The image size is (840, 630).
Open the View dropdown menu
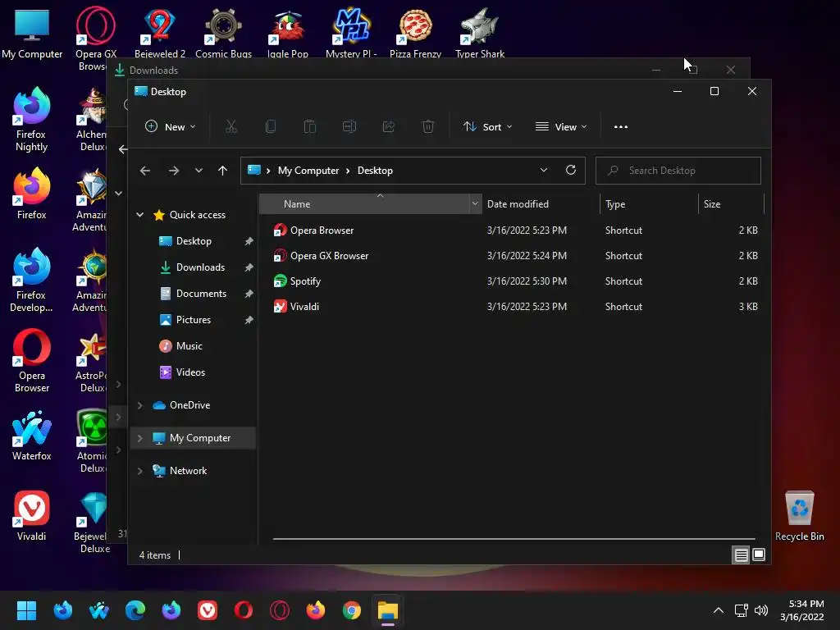[561, 127]
